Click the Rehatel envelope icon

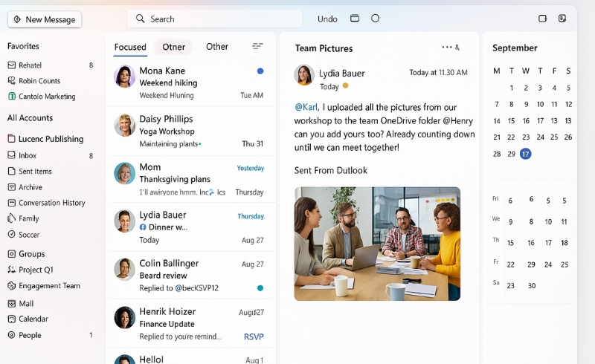click(12, 65)
